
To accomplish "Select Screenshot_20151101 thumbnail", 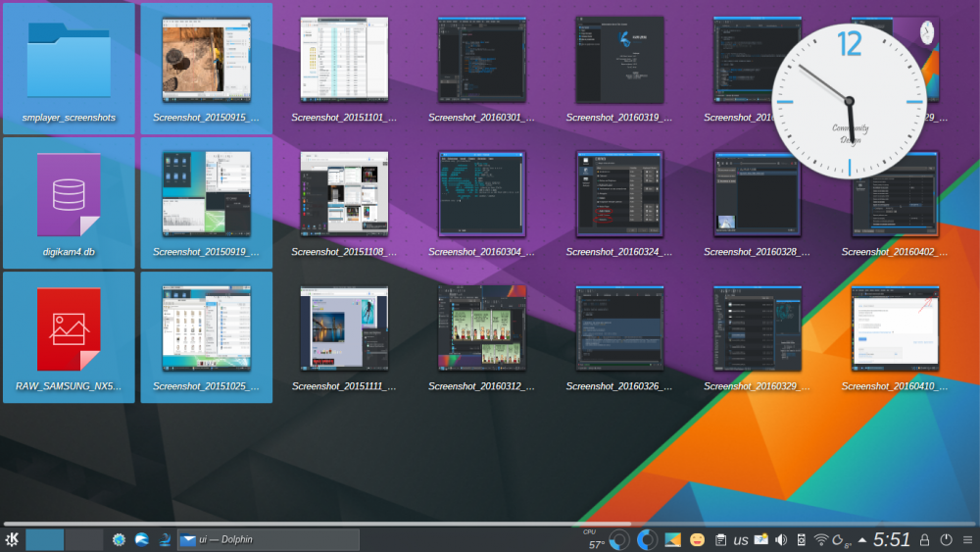I will [344, 60].
